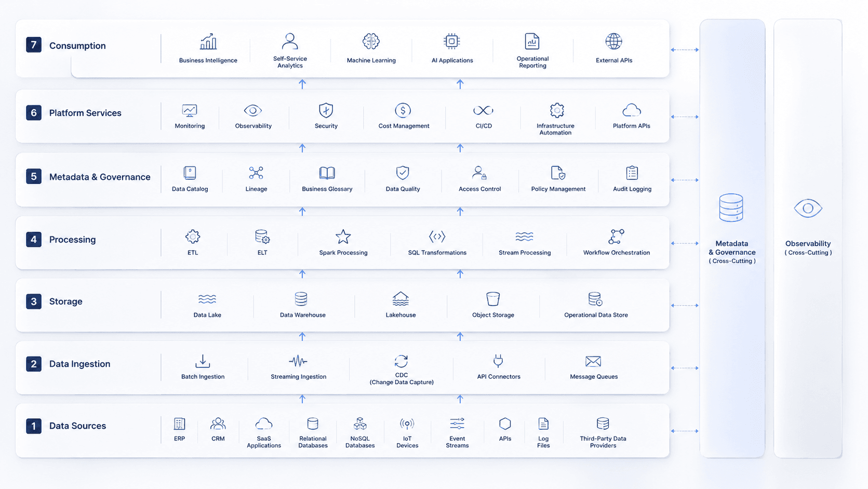
Task: Select the Security shield icon
Action: click(326, 110)
